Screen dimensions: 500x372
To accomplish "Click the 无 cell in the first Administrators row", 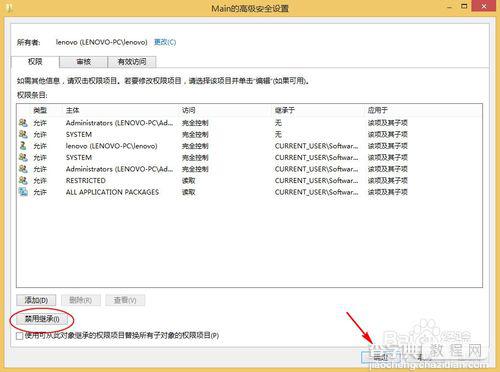I will click(x=278, y=123).
